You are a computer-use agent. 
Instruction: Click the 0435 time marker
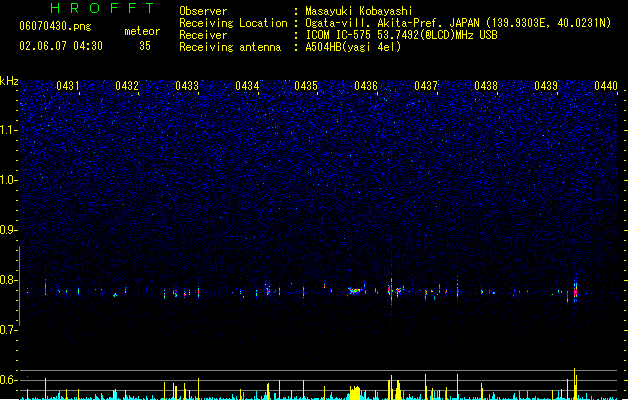[x=306, y=86]
